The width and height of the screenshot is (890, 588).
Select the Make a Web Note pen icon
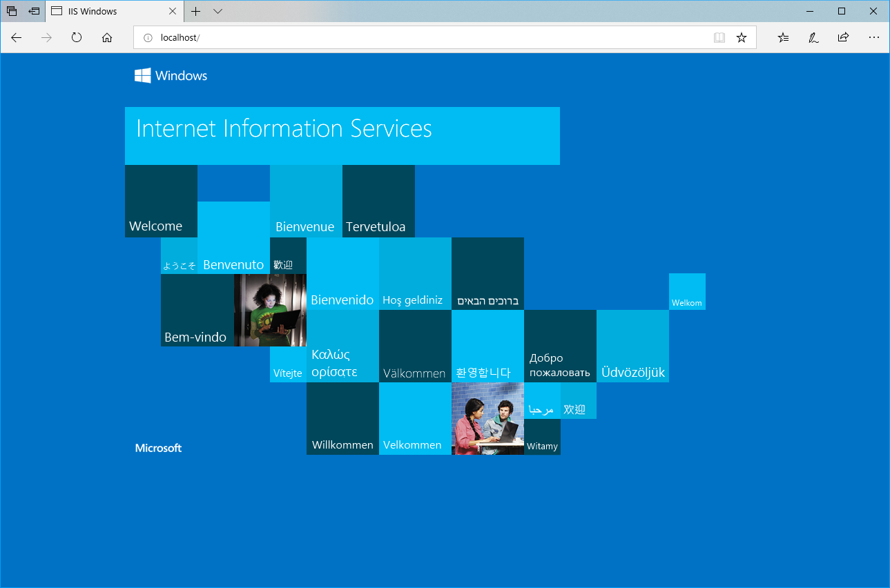[x=813, y=37]
